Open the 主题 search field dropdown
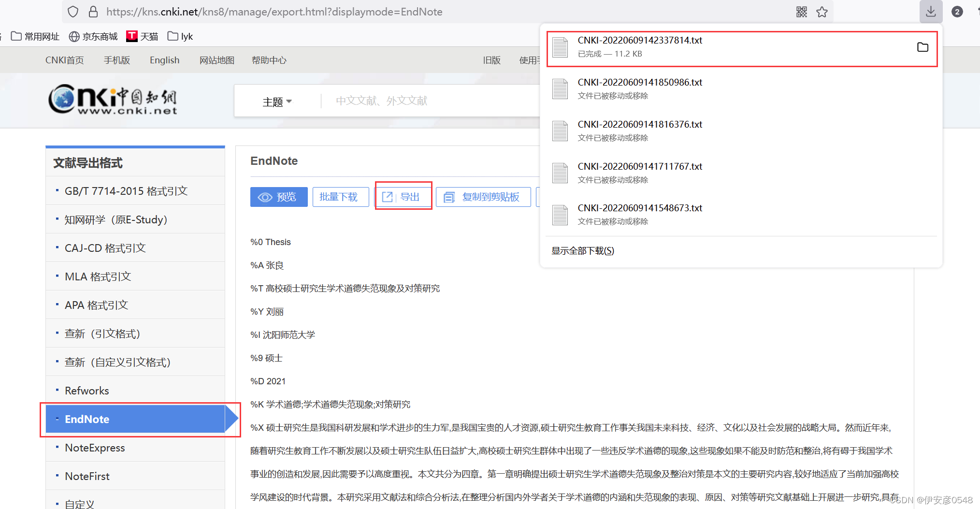Image resolution: width=980 pixels, height=509 pixels. click(x=277, y=101)
